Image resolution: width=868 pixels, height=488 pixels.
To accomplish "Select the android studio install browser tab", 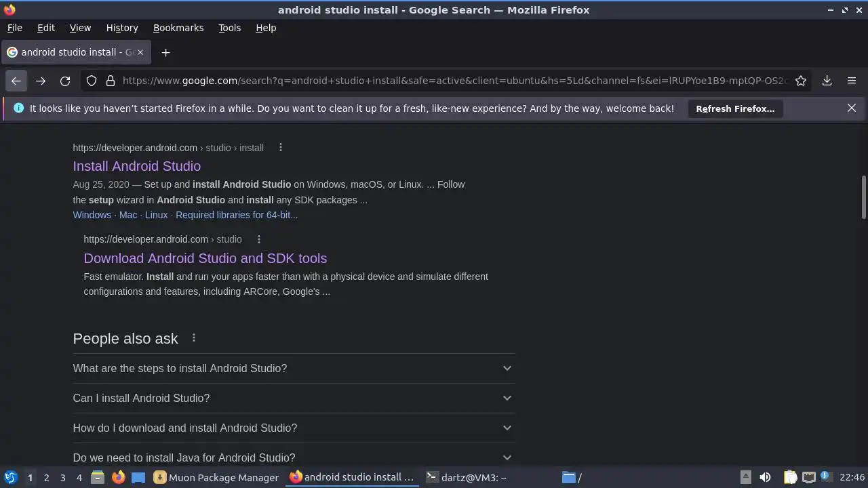I will [76, 52].
